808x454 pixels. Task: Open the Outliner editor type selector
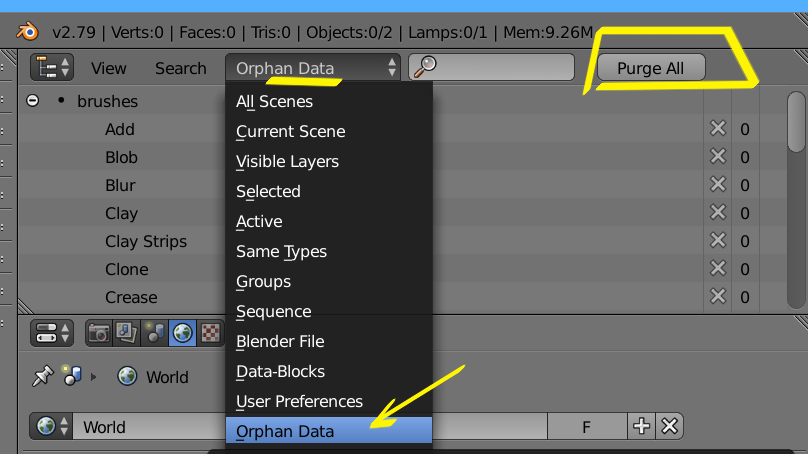[x=52, y=68]
